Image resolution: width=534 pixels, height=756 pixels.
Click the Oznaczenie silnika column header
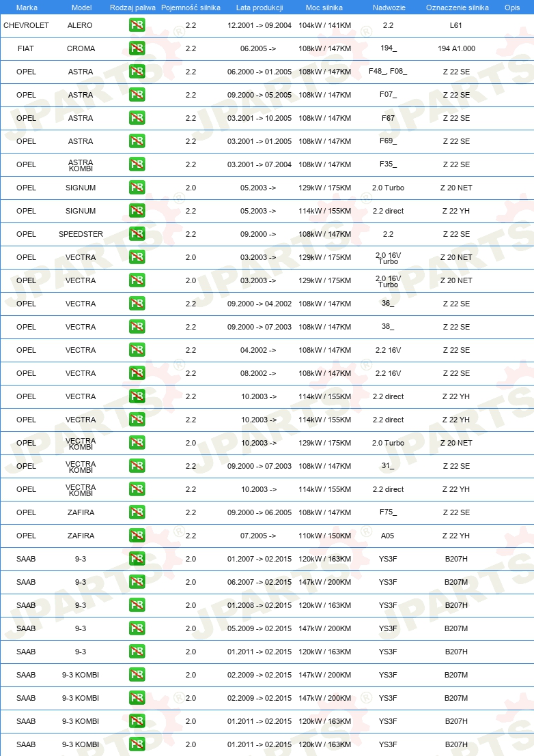coord(458,8)
